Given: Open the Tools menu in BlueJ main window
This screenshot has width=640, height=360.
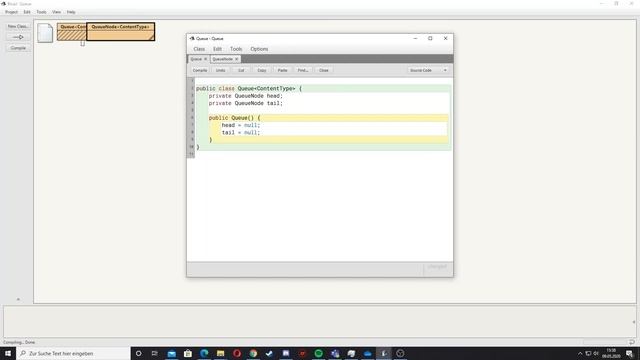Looking at the screenshot, I should coord(41,12).
